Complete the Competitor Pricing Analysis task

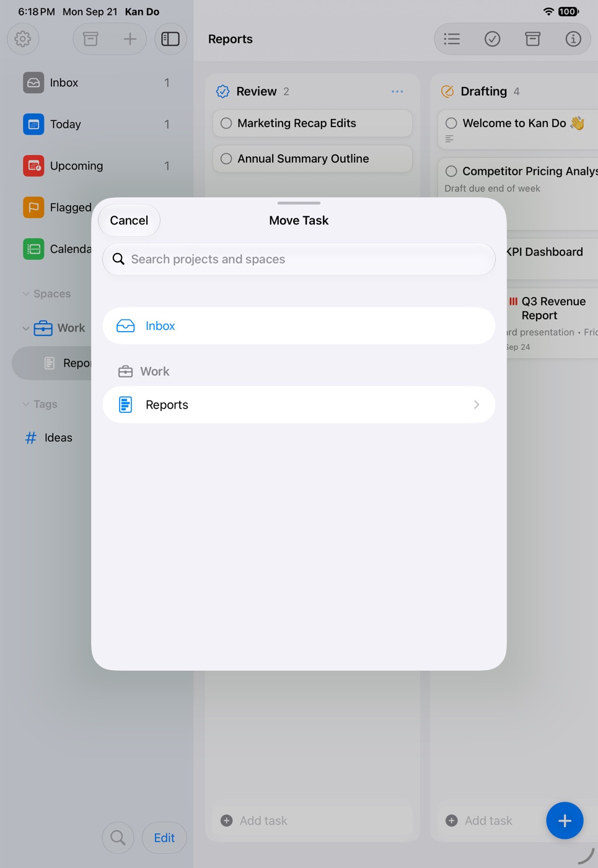click(451, 171)
